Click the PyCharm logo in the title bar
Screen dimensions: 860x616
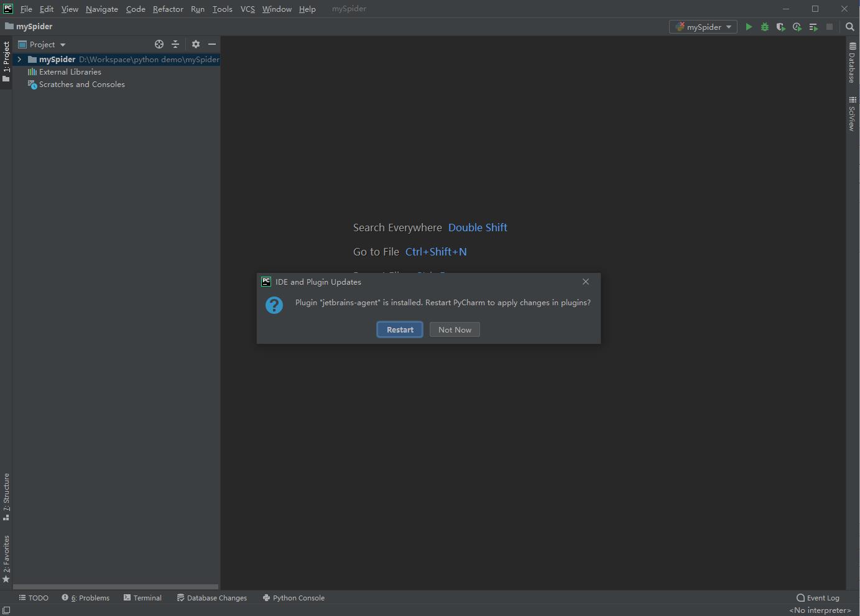point(8,9)
